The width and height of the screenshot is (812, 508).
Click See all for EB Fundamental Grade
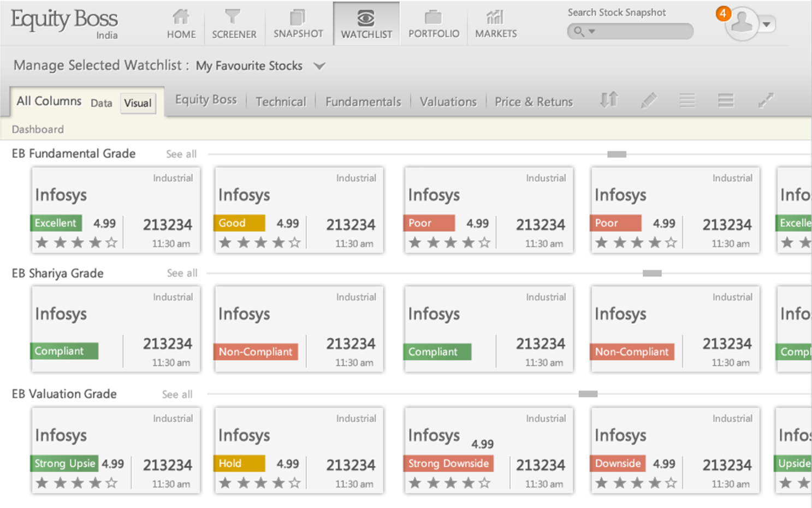(181, 154)
